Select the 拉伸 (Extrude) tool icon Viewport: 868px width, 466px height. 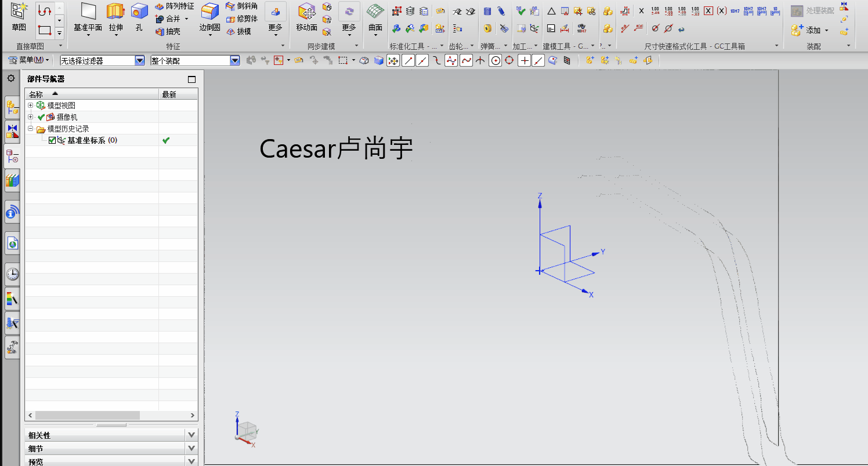click(116, 11)
